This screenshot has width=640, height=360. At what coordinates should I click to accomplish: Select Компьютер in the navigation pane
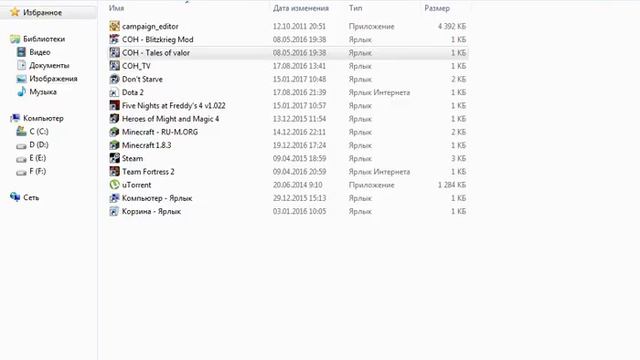pos(43,118)
